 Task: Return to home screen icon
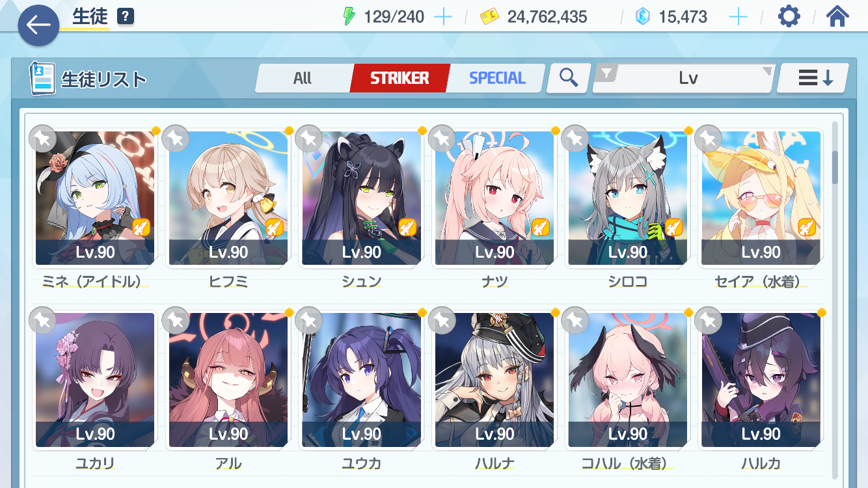(x=837, y=16)
